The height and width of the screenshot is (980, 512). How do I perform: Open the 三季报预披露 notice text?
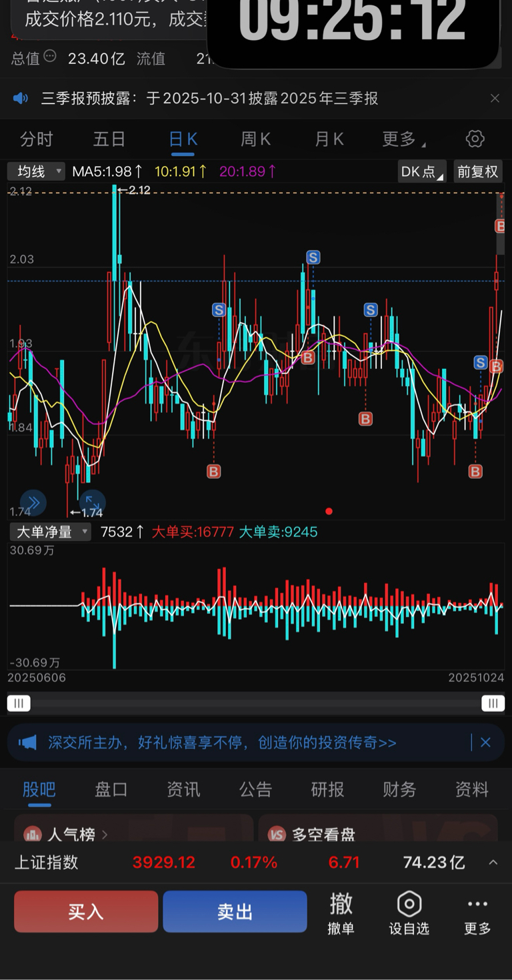209,99
